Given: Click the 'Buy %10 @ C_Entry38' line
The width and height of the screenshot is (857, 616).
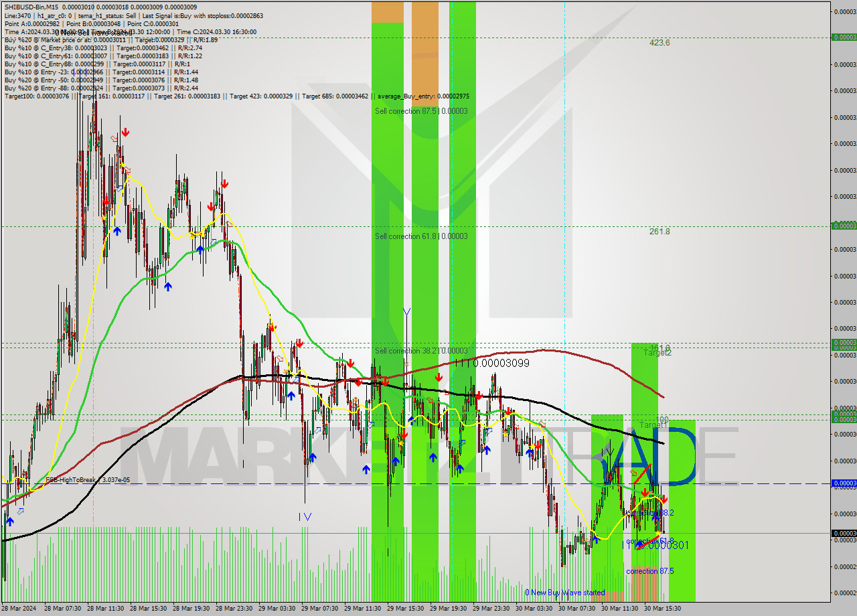Looking at the screenshot, I should point(103,48).
